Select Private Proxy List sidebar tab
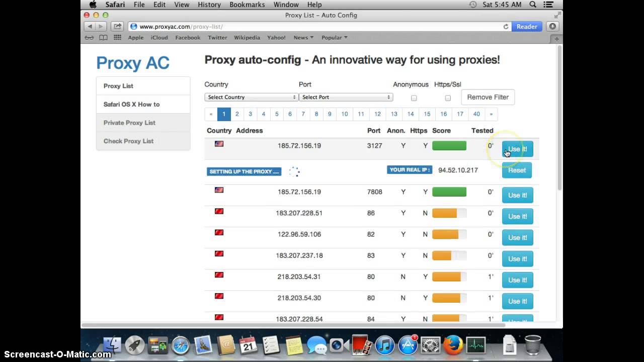The width and height of the screenshot is (644, 362). tap(143, 123)
